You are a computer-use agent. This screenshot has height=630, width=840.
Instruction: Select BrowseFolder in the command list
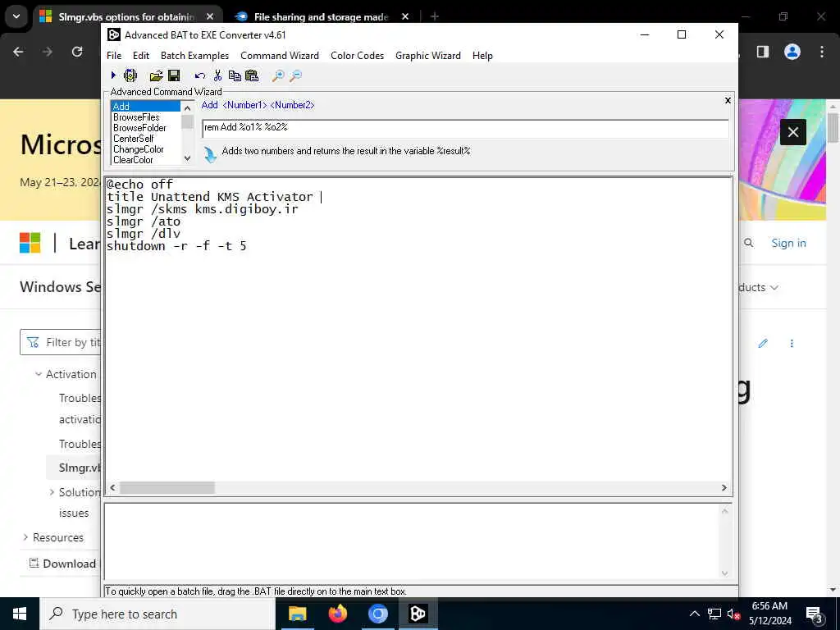(x=146, y=127)
